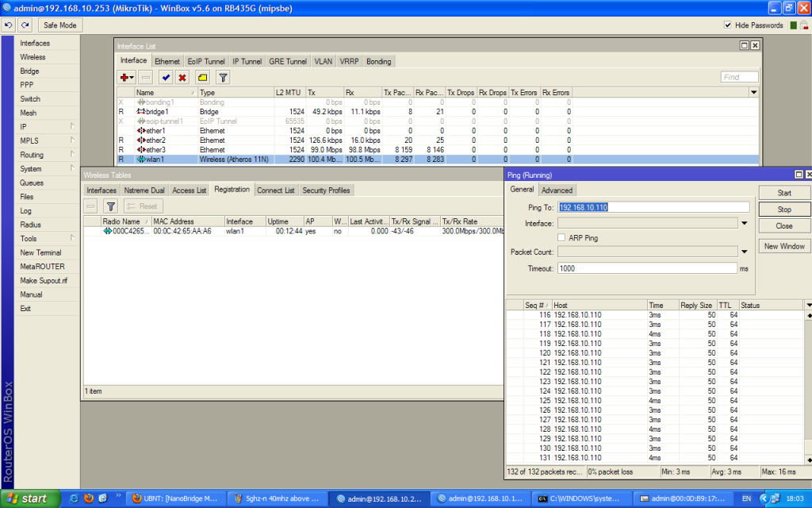
Task: Click the filter funnel in Wireless Tables
Action: coord(111,206)
